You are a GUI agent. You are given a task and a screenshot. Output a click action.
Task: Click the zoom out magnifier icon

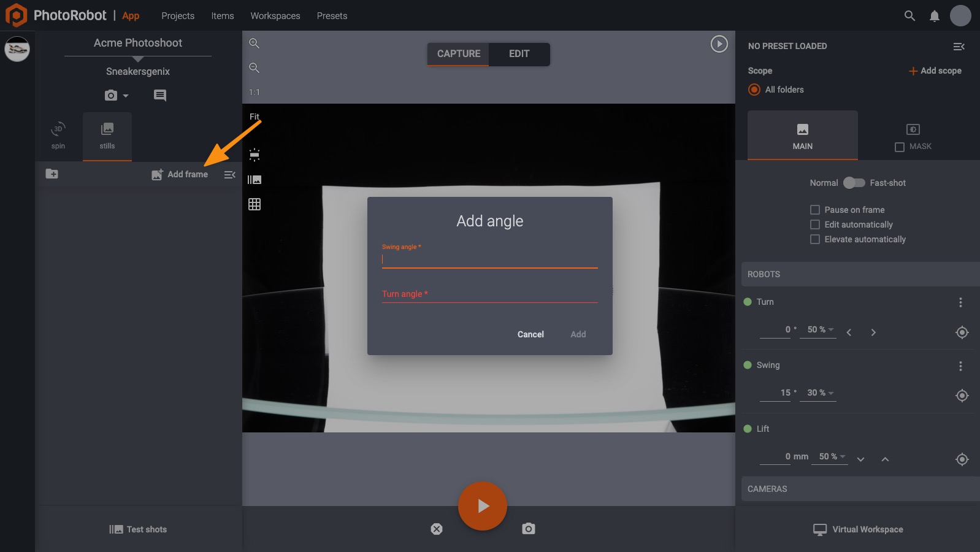tap(254, 68)
